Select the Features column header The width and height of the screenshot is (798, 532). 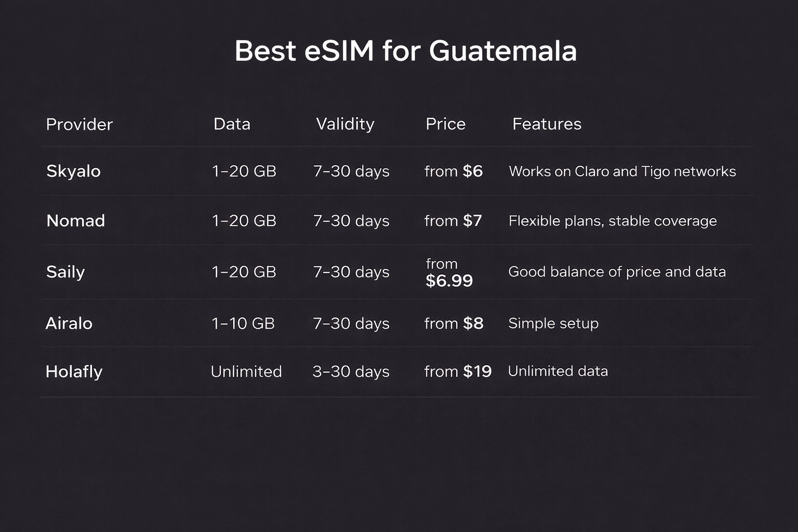[x=547, y=124]
